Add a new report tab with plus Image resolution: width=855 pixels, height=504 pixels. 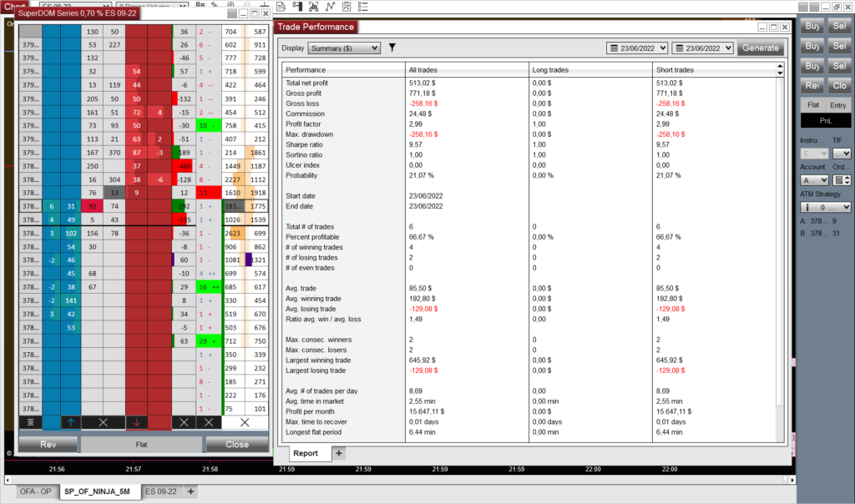(x=339, y=453)
